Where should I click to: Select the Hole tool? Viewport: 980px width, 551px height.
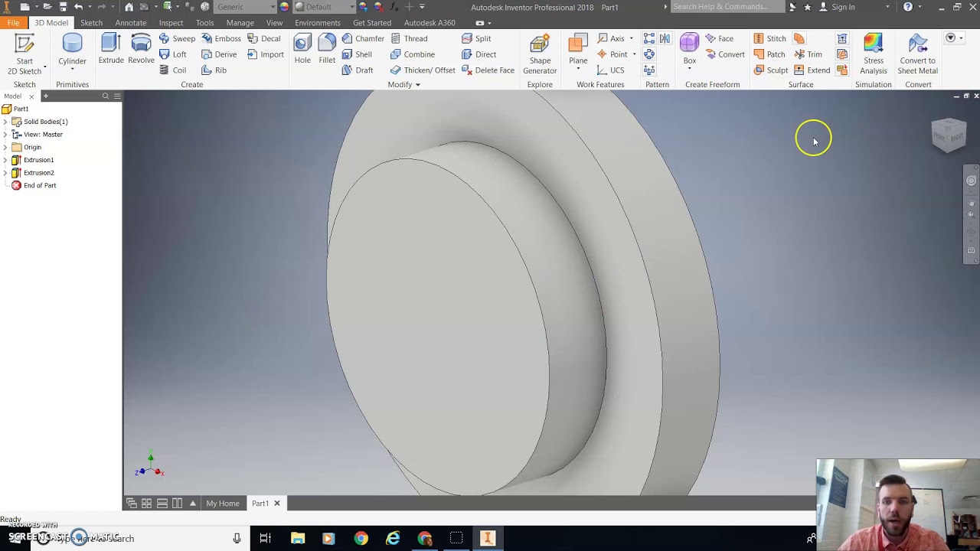(302, 49)
